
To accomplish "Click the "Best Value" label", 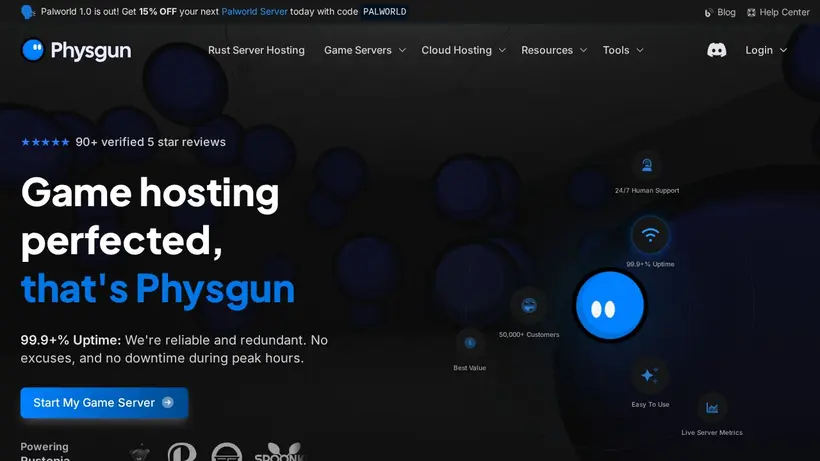I will 470,368.
